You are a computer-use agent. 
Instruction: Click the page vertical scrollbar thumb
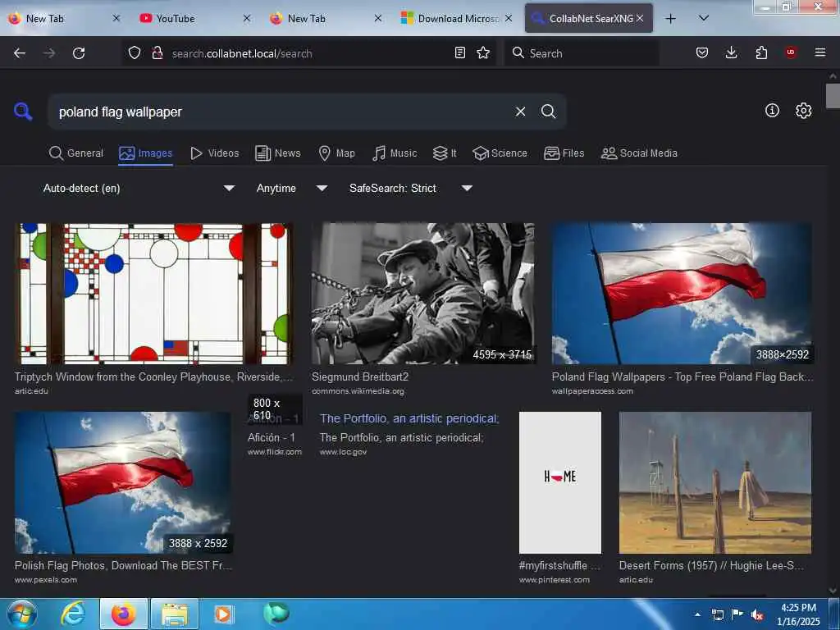tap(833, 96)
